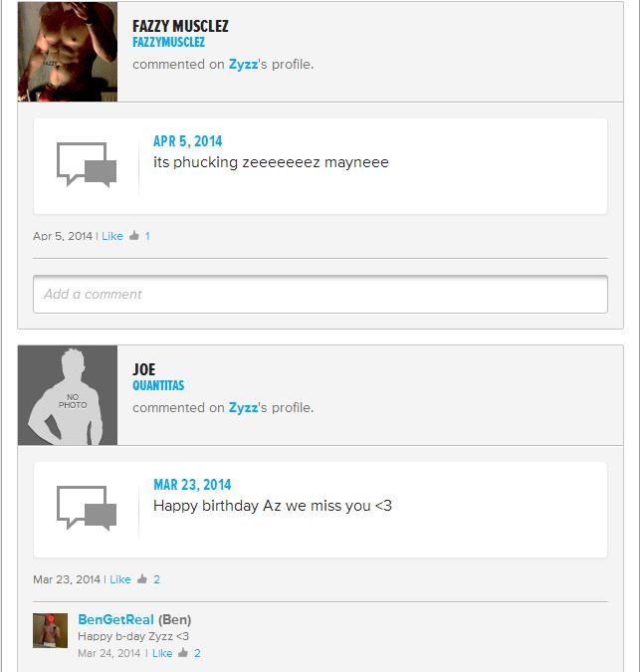The image size is (640, 672).
Task: Click speech bubble icon in Apr 5 post
Action: pyautogui.click(x=87, y=164)
